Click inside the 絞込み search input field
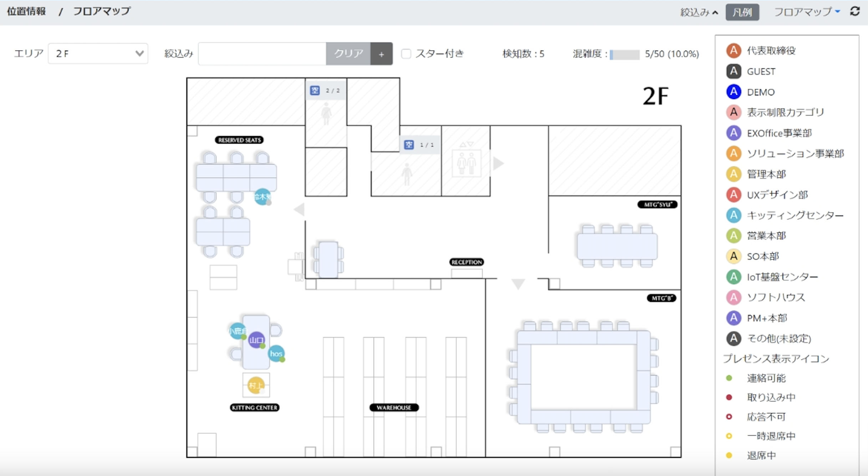This screenshot has width=868, height=476. 261,53
